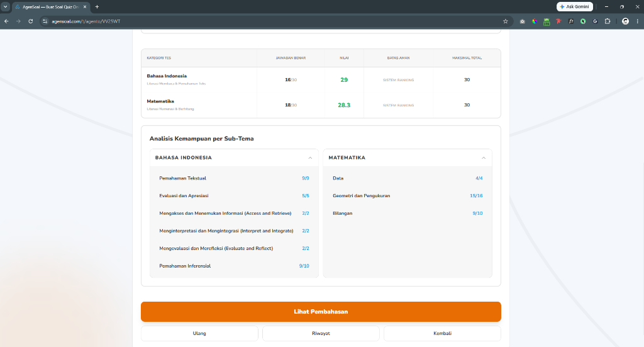Click the Evaluasi dan Apresiasi row
This screenshot has height=347, width=644.
tap(234, 196)
